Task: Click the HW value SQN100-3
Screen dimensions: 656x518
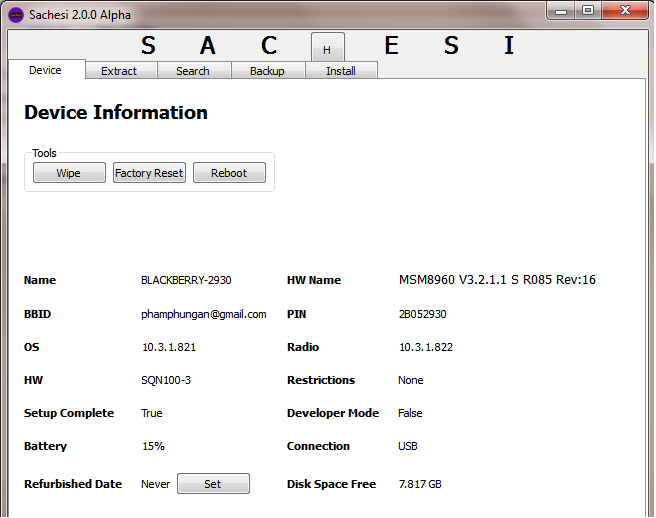Action: pos(166,380)
